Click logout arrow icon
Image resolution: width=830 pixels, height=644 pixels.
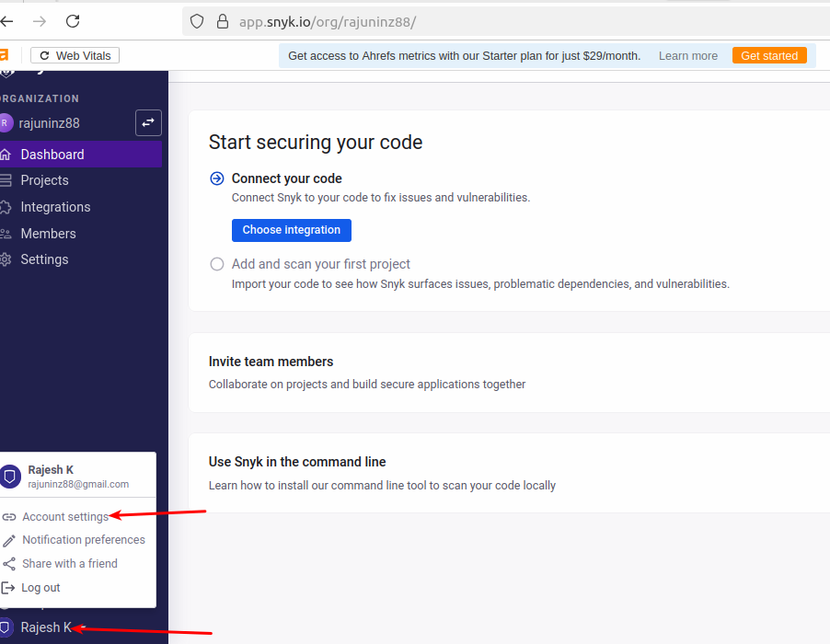pos(8,587)
